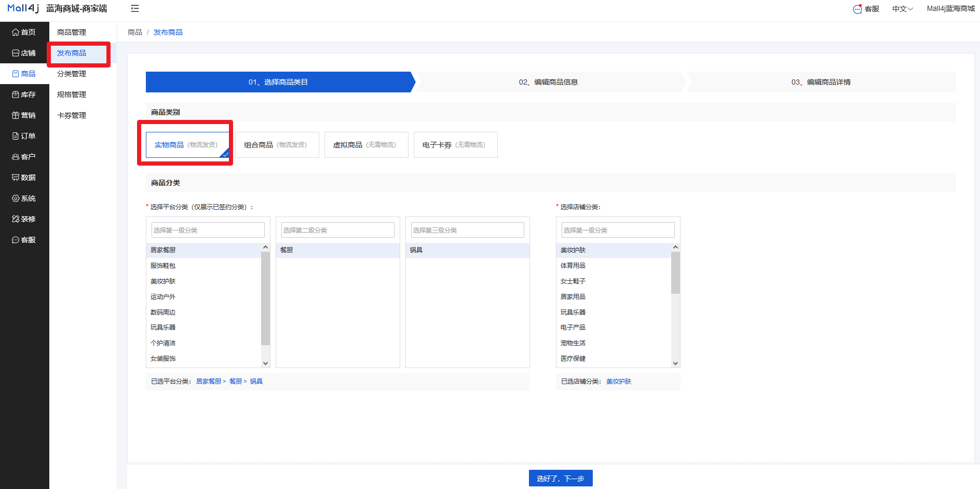Click store list scroll-down arrow
980x489 pixels.
point(676,363)
